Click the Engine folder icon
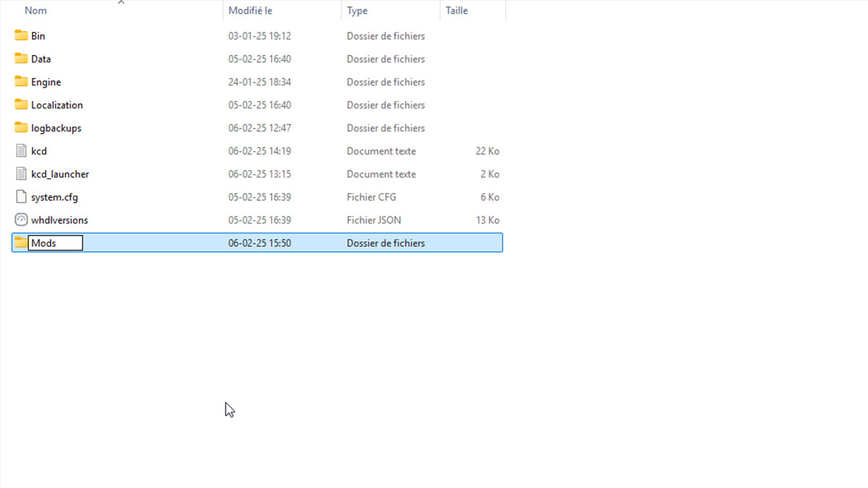 (x=21, y=82)
